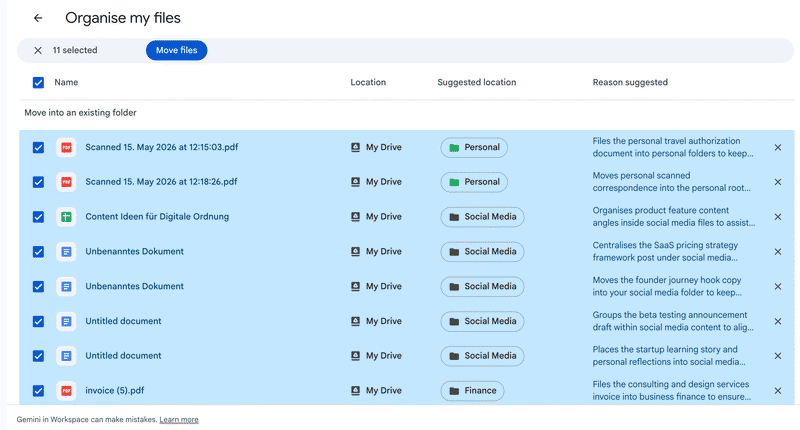The image size is (800, 430).
Task: Open Personal folder chip for Scanned 12:18:26.pdf
Action: point(474,182)
